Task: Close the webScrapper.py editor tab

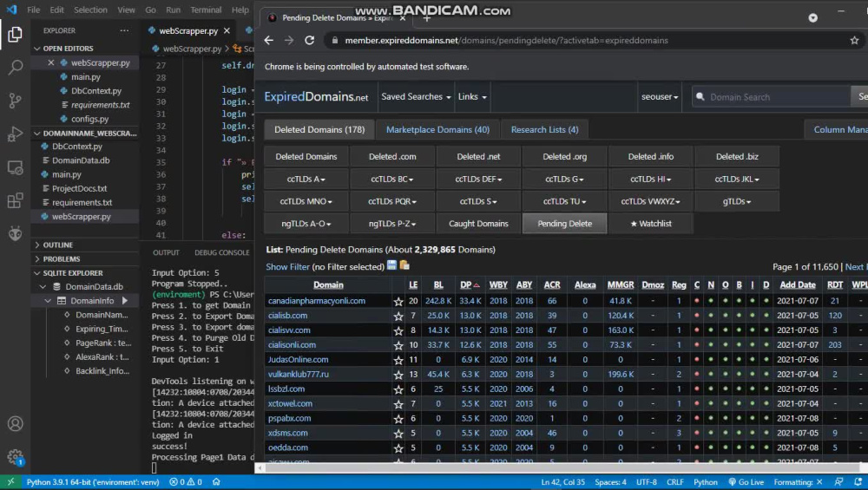Action: click(x=227, y=31)
